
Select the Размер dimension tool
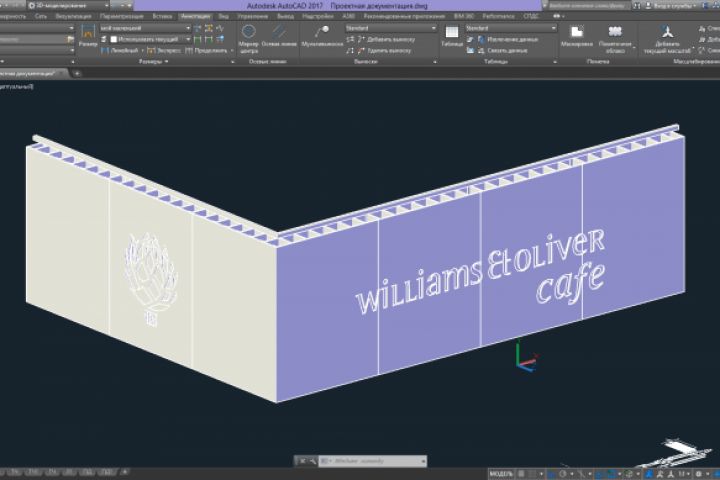(88, 36)
